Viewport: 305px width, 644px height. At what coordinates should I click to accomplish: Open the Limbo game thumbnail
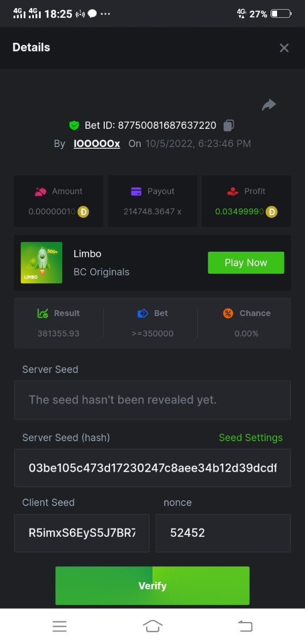coord(42,262)
